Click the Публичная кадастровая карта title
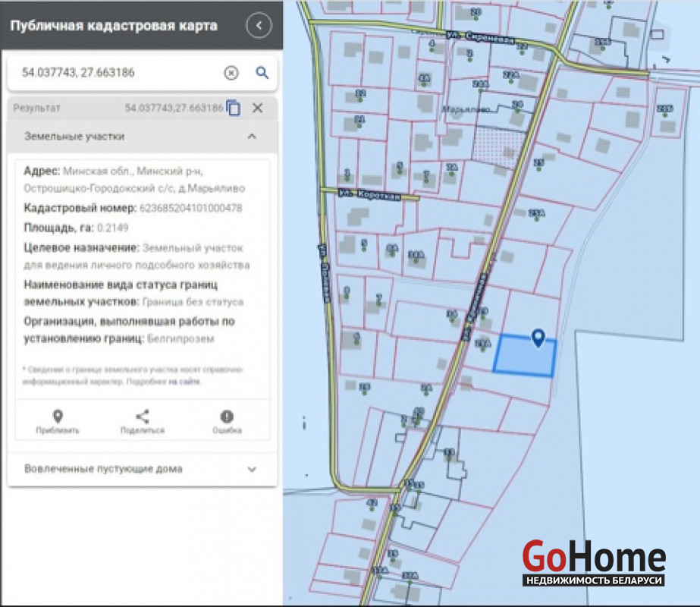The width and height of the screenshot is (700, 607). [x=114, y=26]
